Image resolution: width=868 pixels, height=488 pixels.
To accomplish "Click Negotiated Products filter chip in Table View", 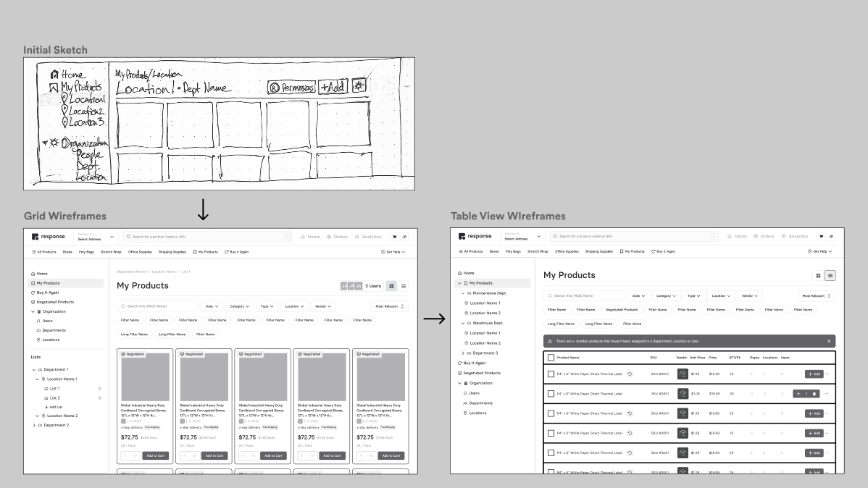I will [x=622, y=310].
